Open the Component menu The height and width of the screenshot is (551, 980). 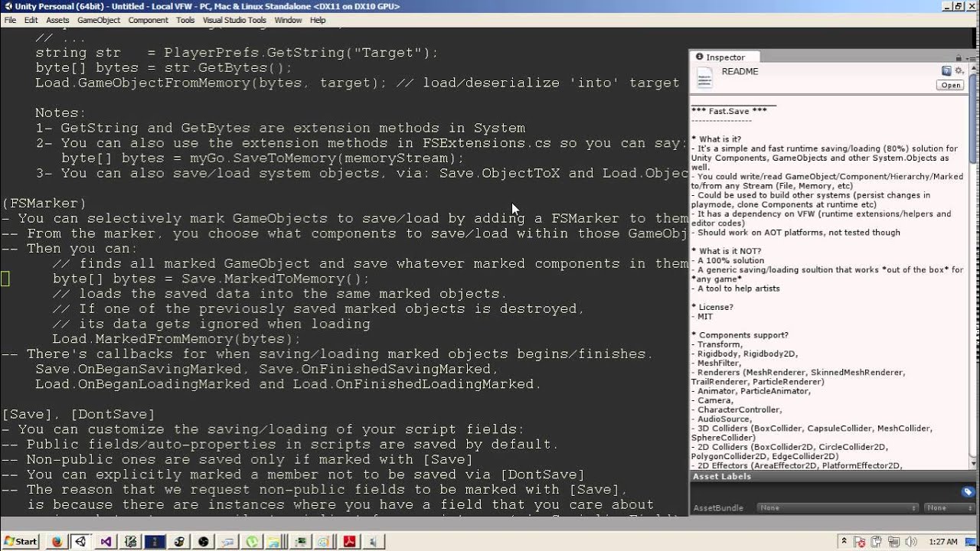tap(148, 20)
